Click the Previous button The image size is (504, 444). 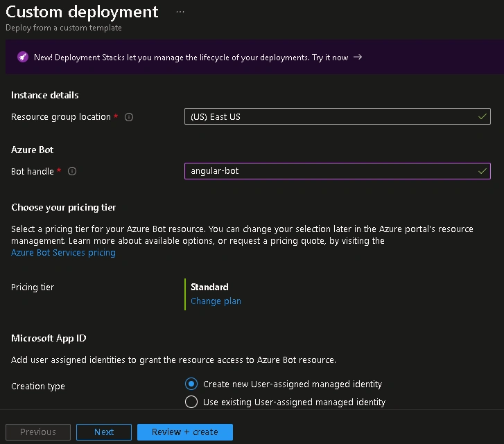pyautogui.click(x=38, y=432)
